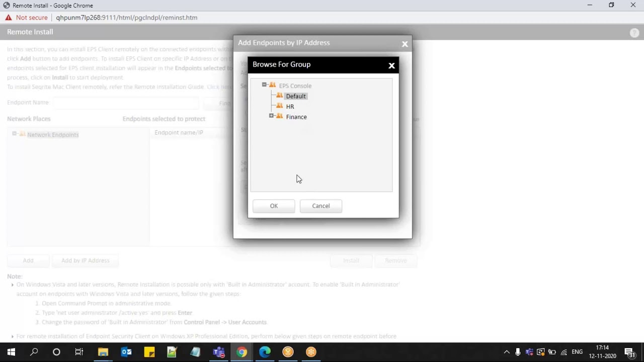This screenshot has width=644, height=362.
Task: Click the Add by IP Address button
Action: tap(85, 260)
